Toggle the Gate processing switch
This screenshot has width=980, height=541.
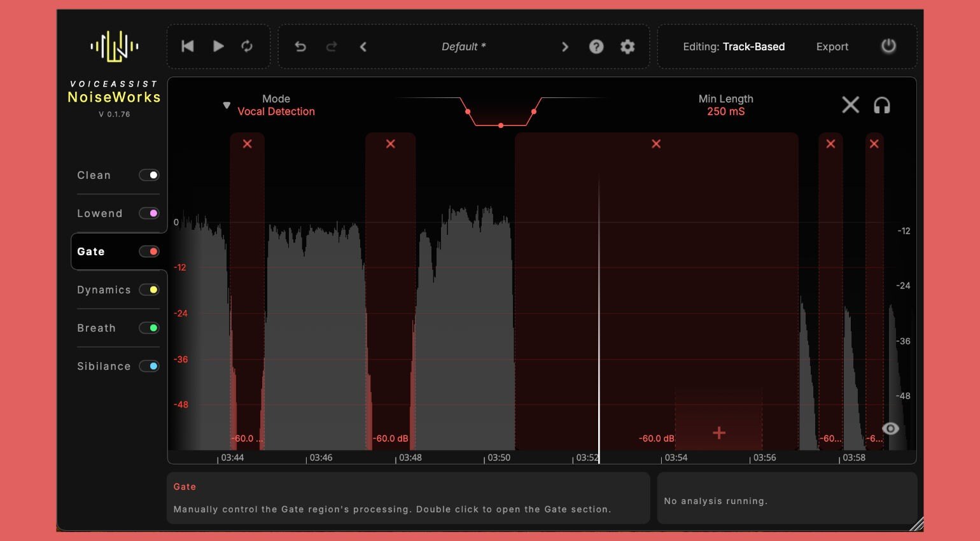(x=150, y=251)
